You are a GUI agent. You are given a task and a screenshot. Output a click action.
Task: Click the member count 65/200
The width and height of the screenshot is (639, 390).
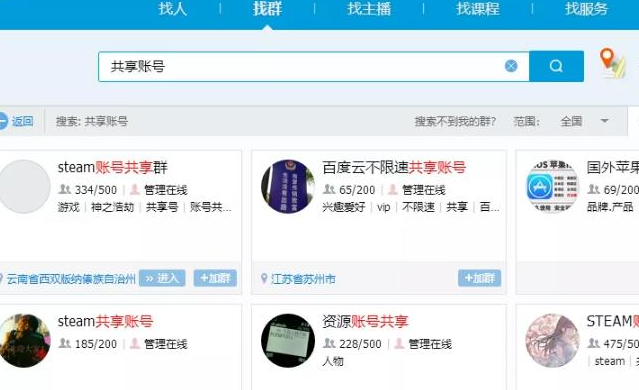pos(357,190)
